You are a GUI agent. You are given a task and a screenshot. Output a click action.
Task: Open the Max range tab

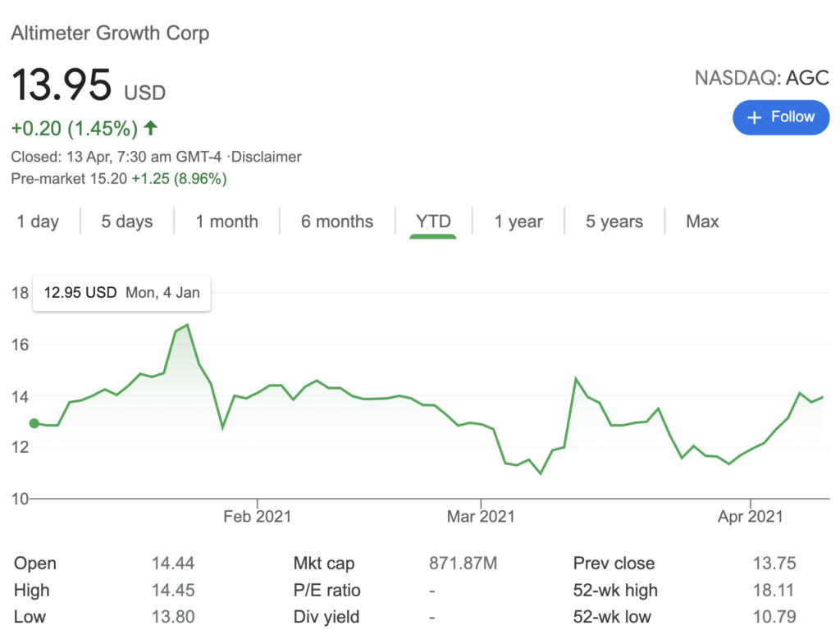[x=702, y=221]
